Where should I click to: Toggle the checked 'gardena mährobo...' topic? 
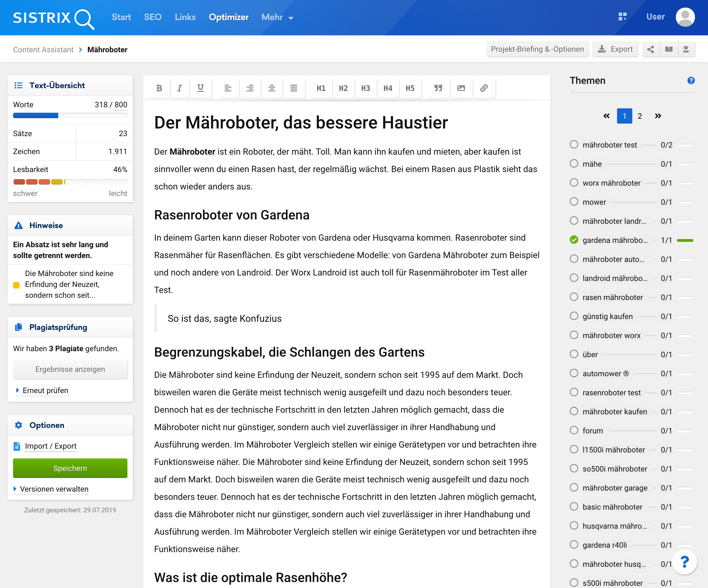click(574, 240)
